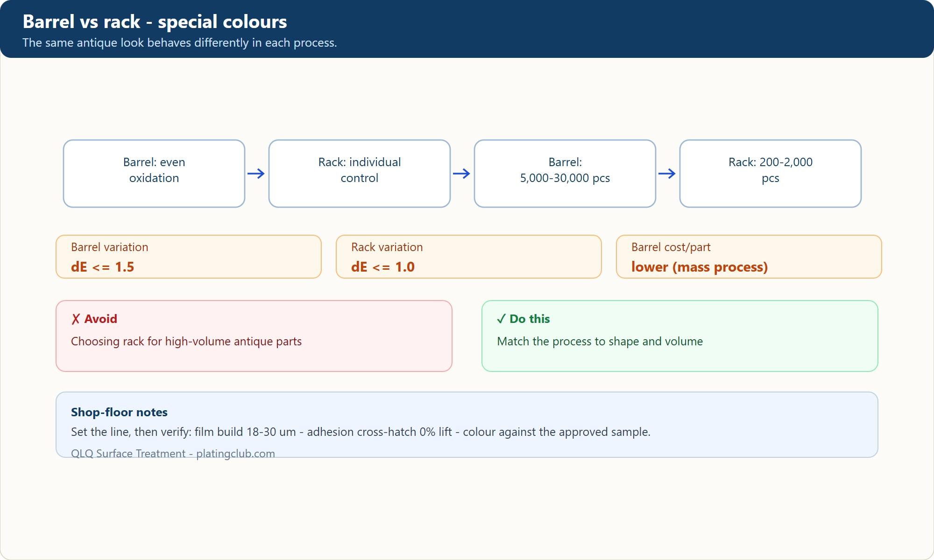The height and width of the screenshot is (560, 934).
Task: Click the green checkmark Do this icon
Action: [x=502, y=319]
